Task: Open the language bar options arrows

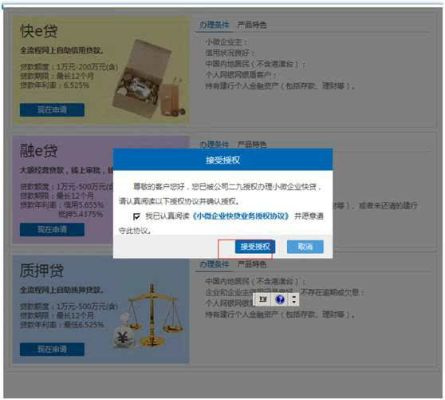Action: (294, 299)
